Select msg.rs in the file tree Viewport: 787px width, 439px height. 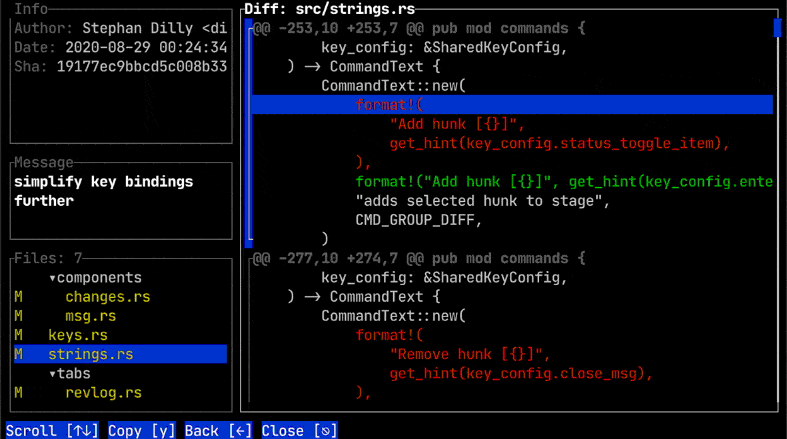coord(91,316)
